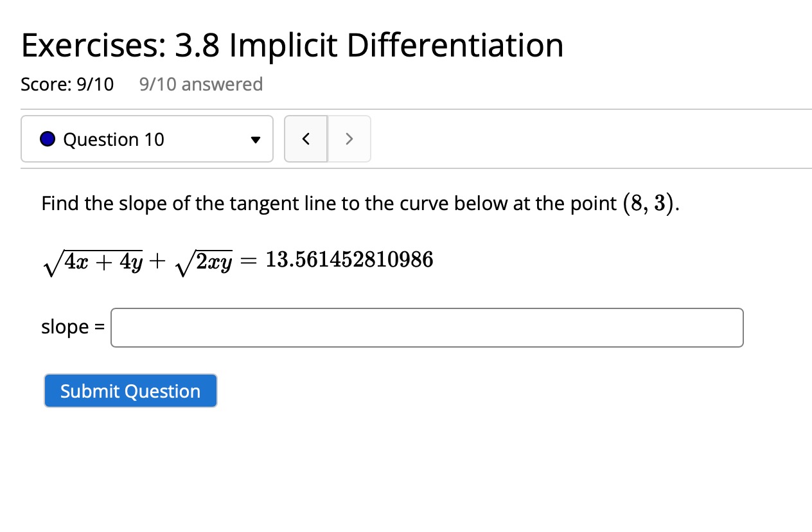This screenshot has height=532, width=812.
Task: Click the 9/10 answered status text
Action: pos(200,84)
